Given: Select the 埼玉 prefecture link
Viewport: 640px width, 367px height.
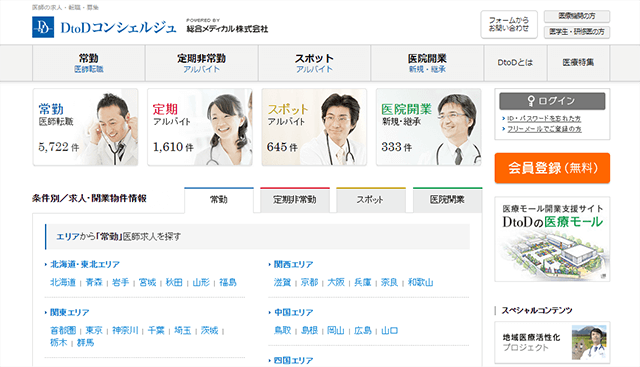Looking at the screenshot, I should click(x=182, y=330).
